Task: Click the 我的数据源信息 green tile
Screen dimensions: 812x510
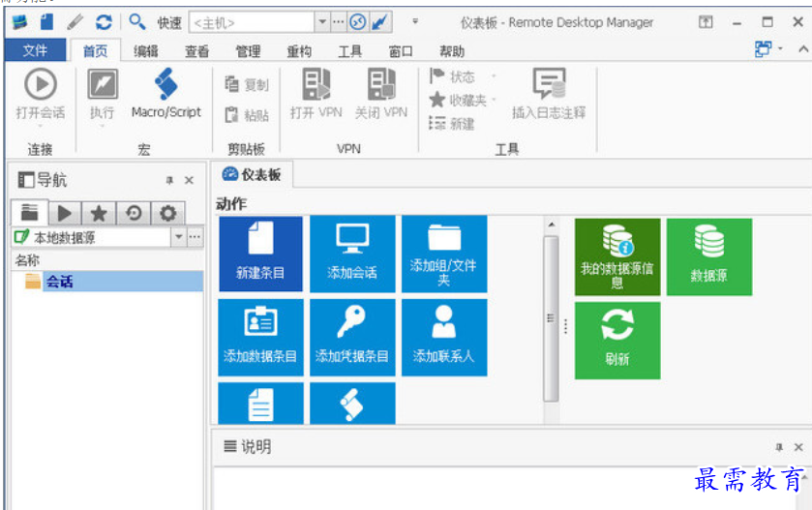Action: click(617, 256)
